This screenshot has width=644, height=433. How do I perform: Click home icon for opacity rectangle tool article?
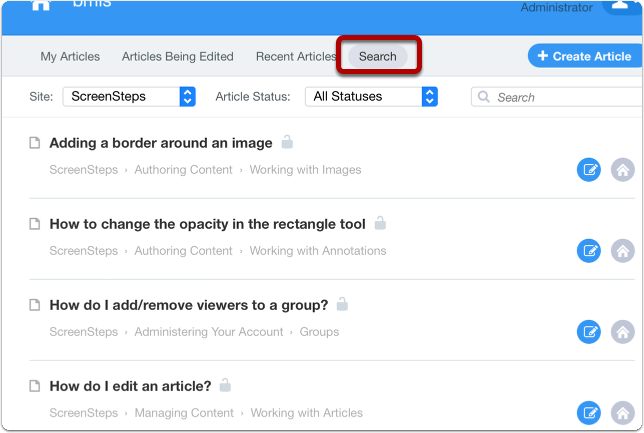[623, 251]
